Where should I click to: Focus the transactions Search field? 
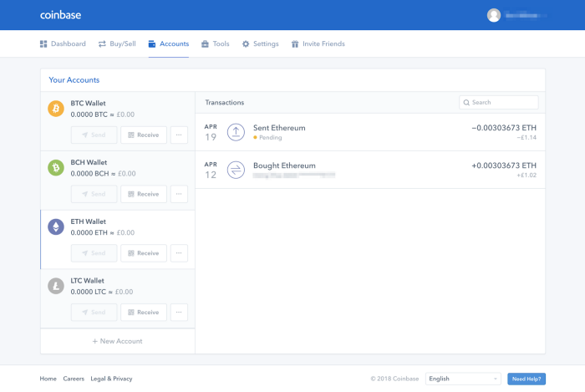pyautogui.click(x=498, y=102)
